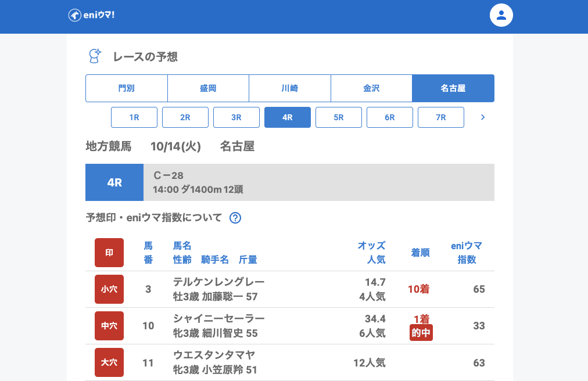Choose the 川崎 racecourse tab

pyautogui.click(x=290, y=88)
